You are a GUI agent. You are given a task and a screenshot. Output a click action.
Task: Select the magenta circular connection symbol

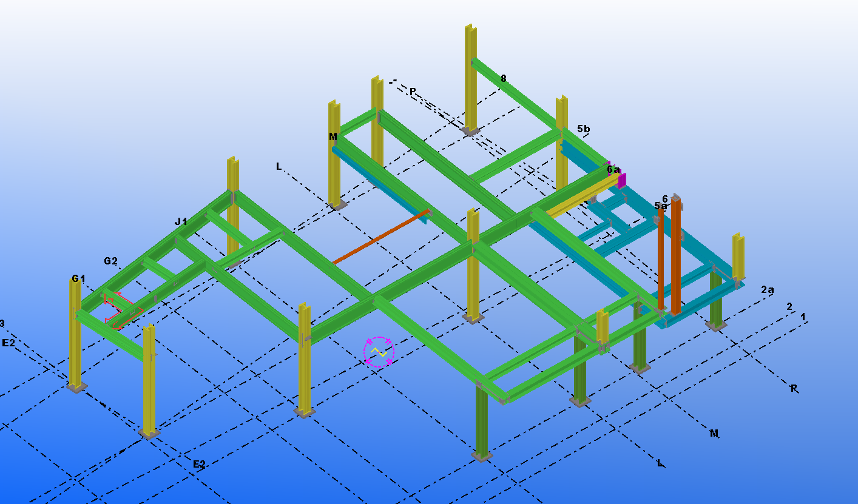(379, 352)
